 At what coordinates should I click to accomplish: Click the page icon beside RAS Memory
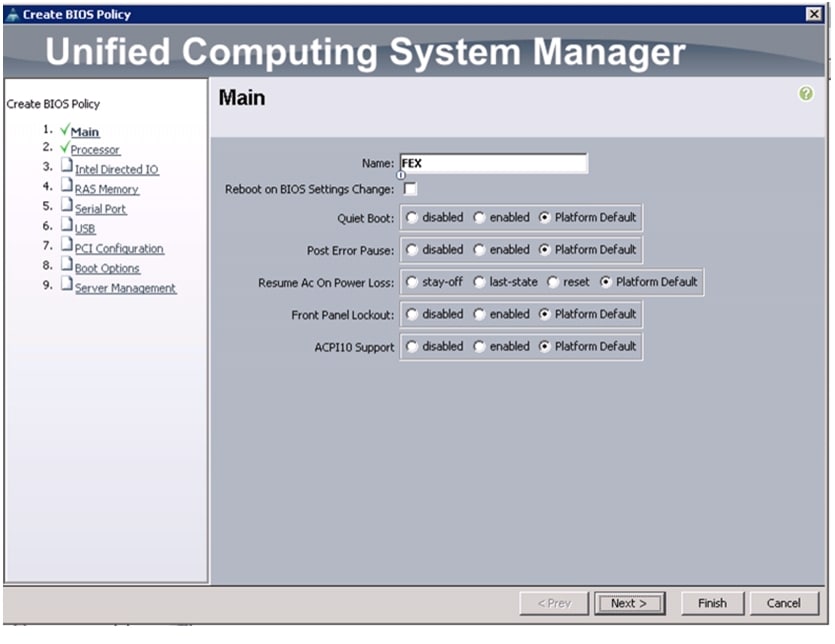click(67, 185)
